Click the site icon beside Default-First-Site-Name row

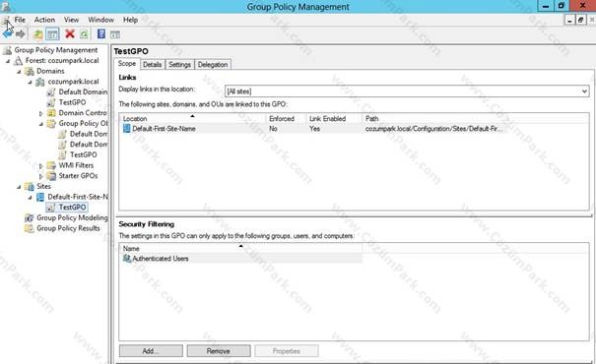click(x=126, y=129)
